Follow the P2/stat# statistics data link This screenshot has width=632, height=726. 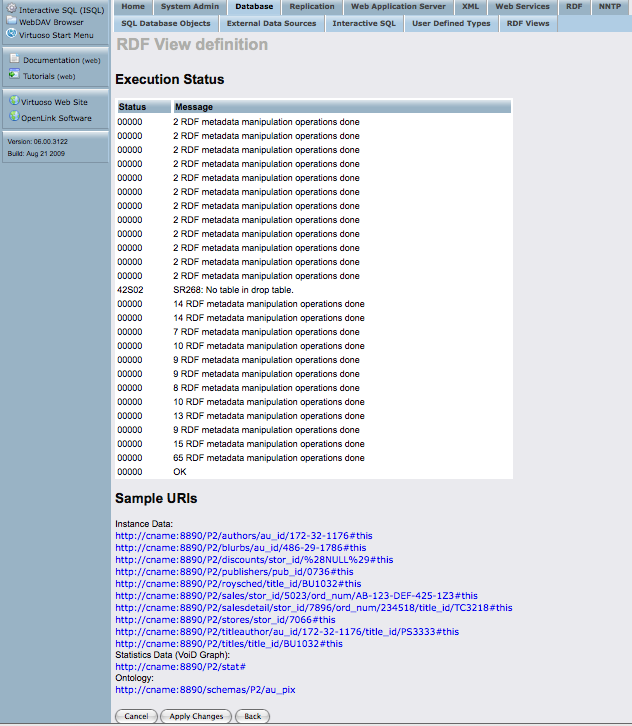180,666
